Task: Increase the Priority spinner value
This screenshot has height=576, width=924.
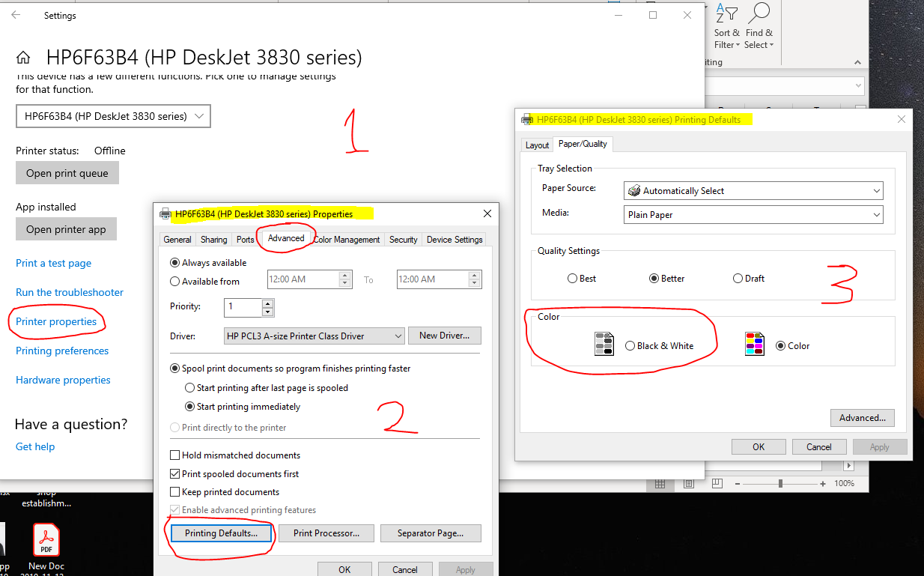Action: click(x=267, y=303)
